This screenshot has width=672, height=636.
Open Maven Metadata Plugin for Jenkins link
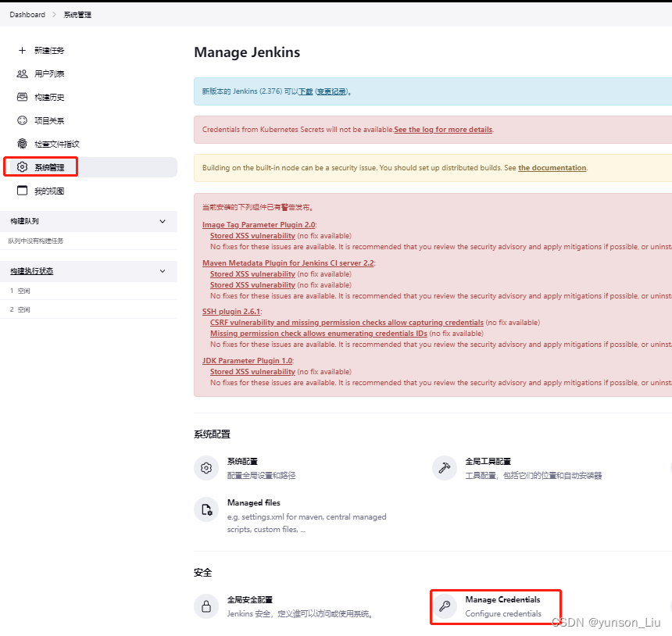[288, 263]
